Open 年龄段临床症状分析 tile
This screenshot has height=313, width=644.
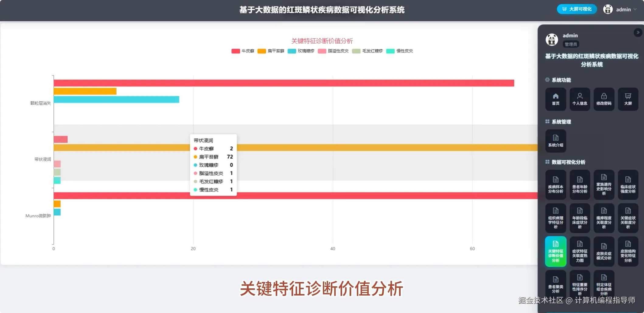tap(580, 218)
